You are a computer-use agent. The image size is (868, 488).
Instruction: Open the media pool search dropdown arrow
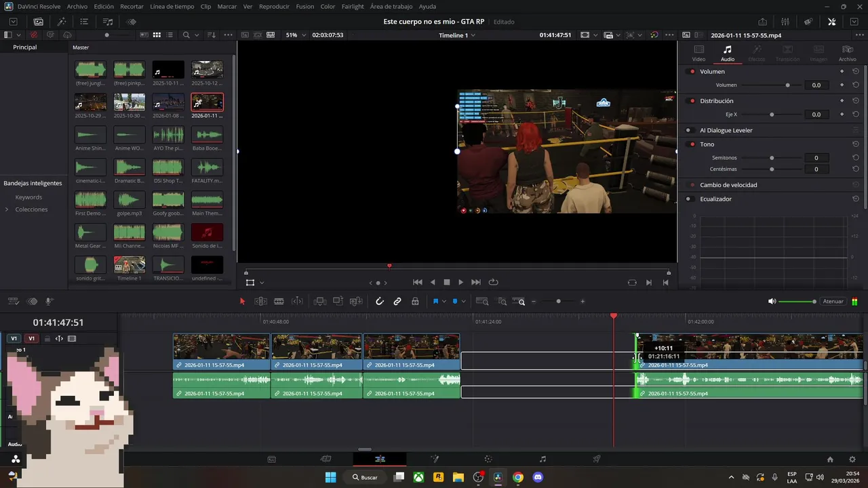coord(195,35)
